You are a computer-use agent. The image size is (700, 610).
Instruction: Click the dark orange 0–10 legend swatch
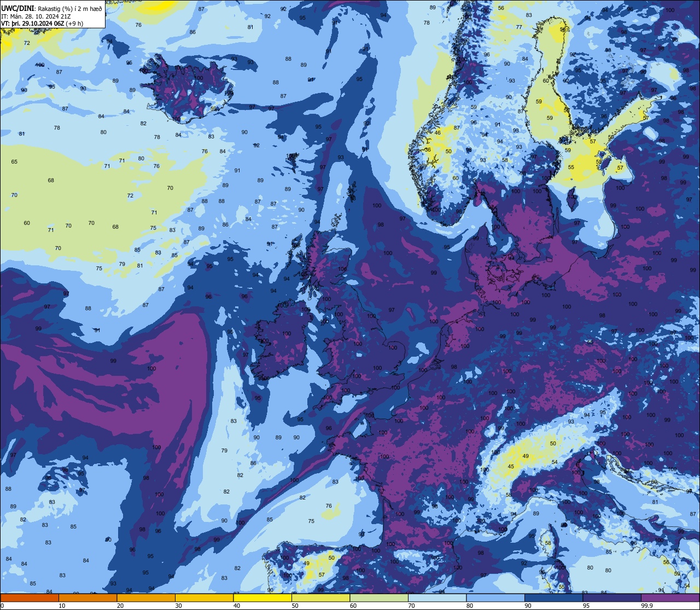(30, 597)
